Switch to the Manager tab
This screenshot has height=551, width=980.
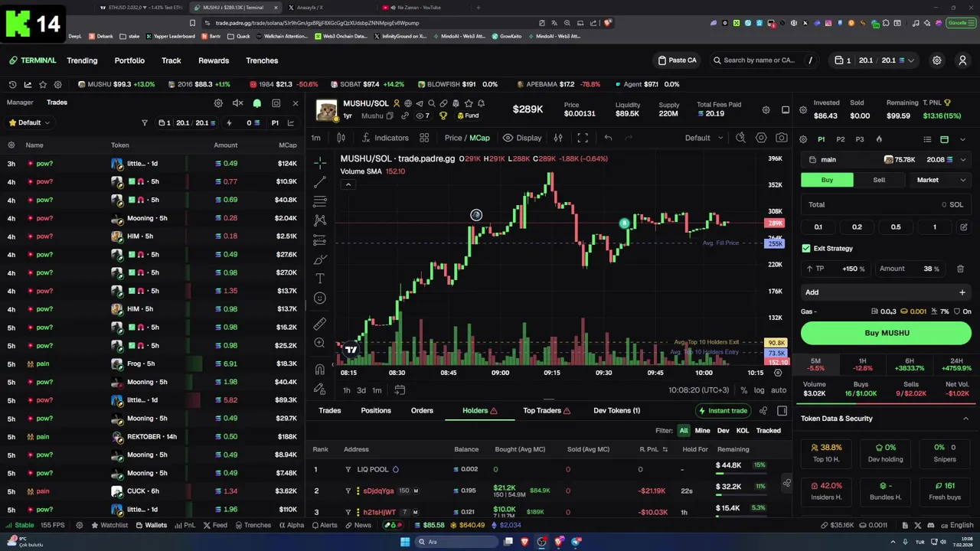click(x=20, y=103)
